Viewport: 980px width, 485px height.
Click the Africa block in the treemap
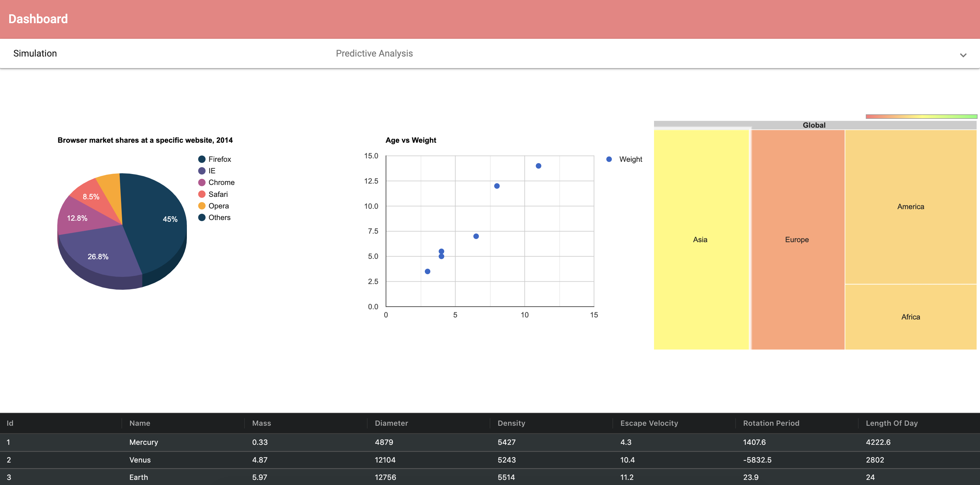[x=910, y=317]
